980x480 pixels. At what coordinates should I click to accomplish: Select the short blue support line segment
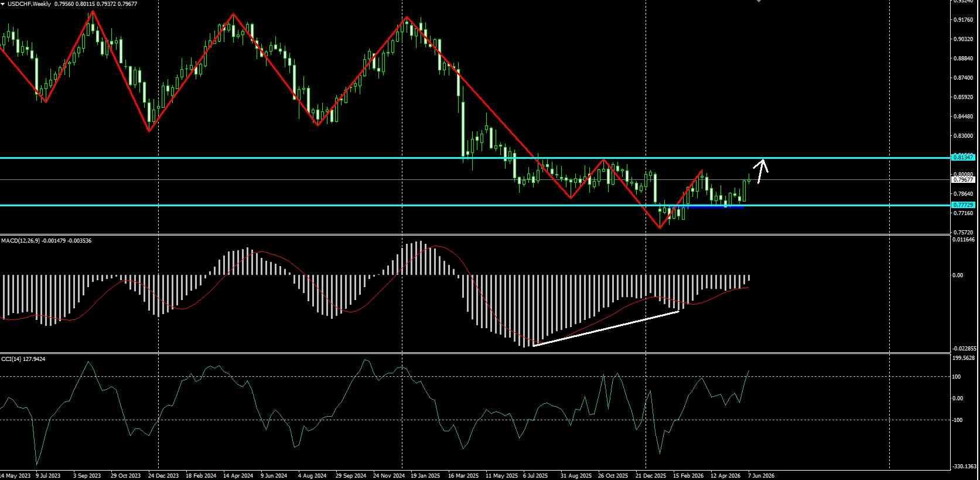(x=713, y=206)
